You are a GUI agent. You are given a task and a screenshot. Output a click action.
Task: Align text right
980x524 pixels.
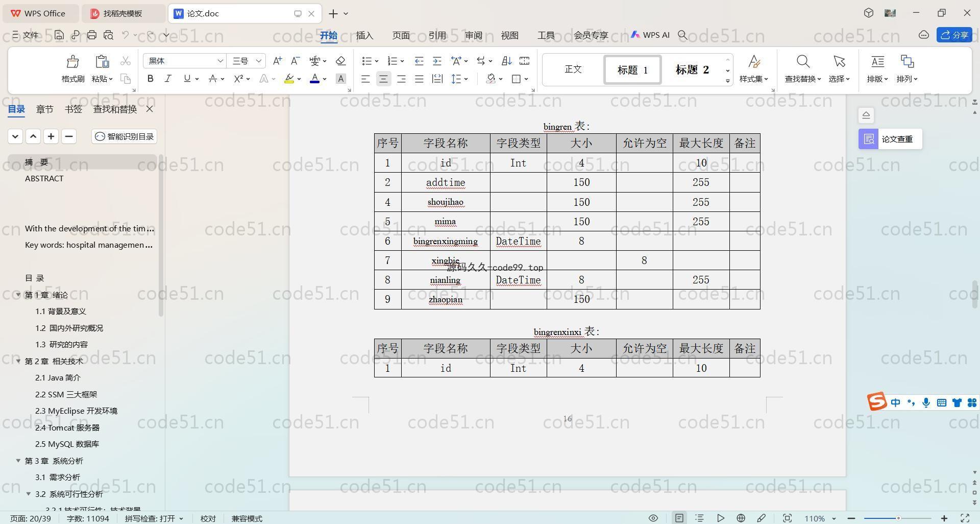(401, 79)
